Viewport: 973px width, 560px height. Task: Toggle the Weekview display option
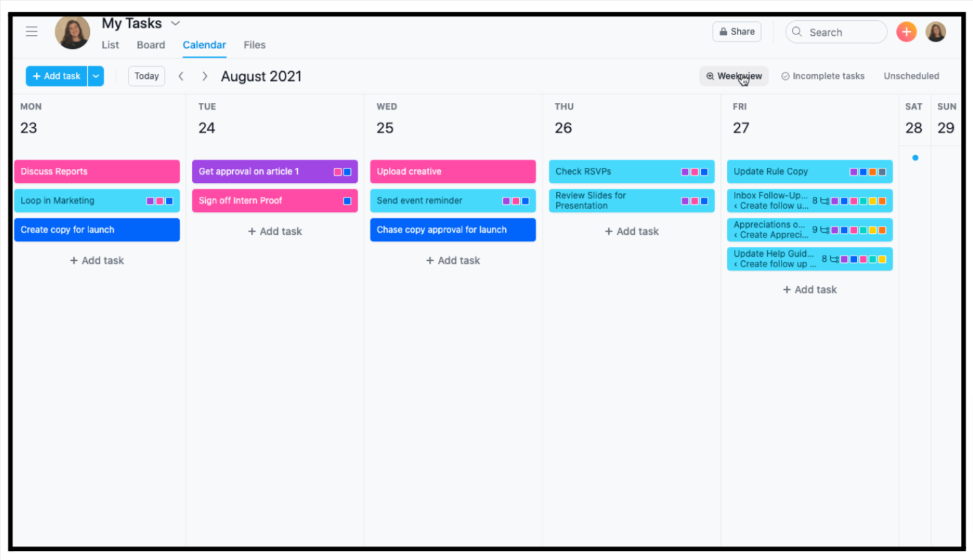[x=733, y=76]
